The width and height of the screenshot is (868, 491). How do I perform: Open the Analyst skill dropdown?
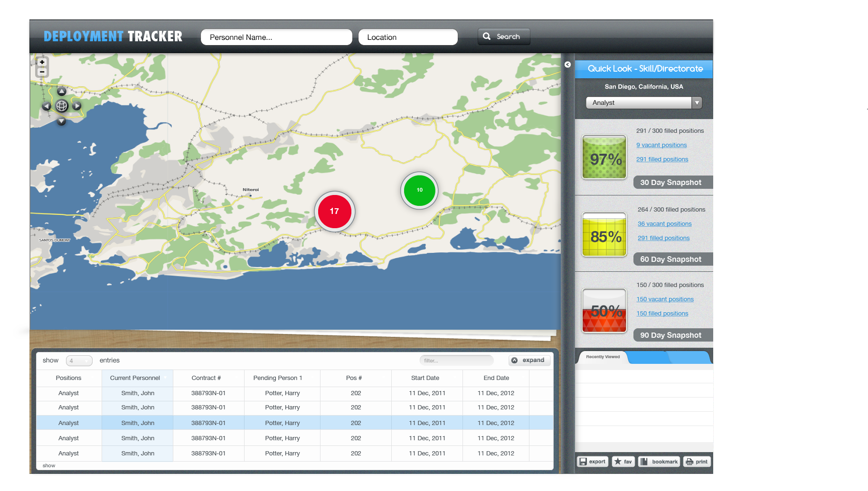[x=643, y=102]
